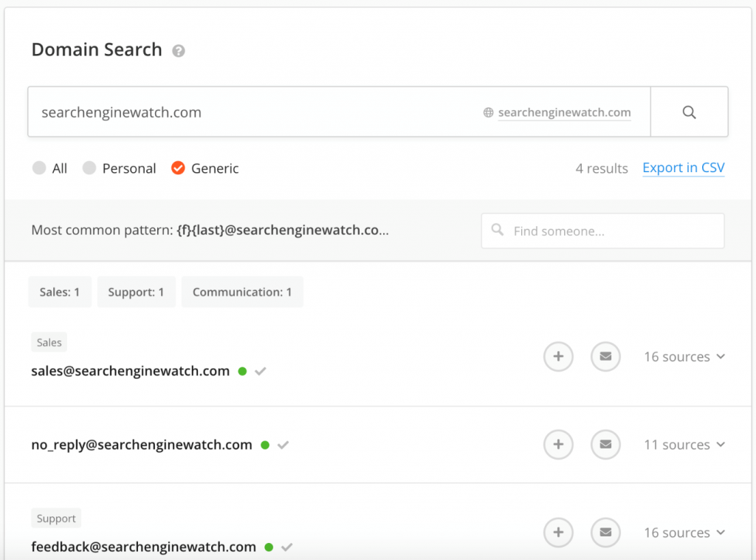Select the All radio filter
The height and width of the screenshot is (560, 756).
[39, 168]
